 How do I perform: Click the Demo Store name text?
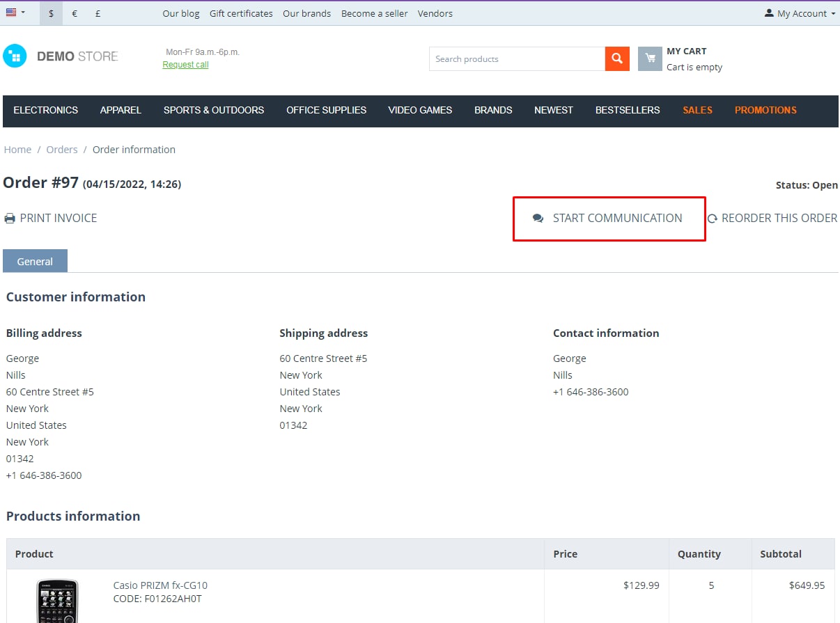click(x=77, y=56)
